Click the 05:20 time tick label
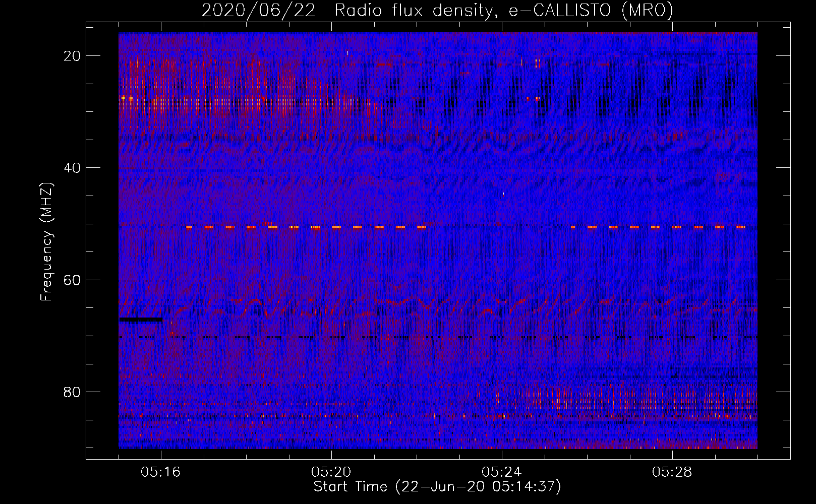This screenshot has width=816, height=504. pos(331,472)
